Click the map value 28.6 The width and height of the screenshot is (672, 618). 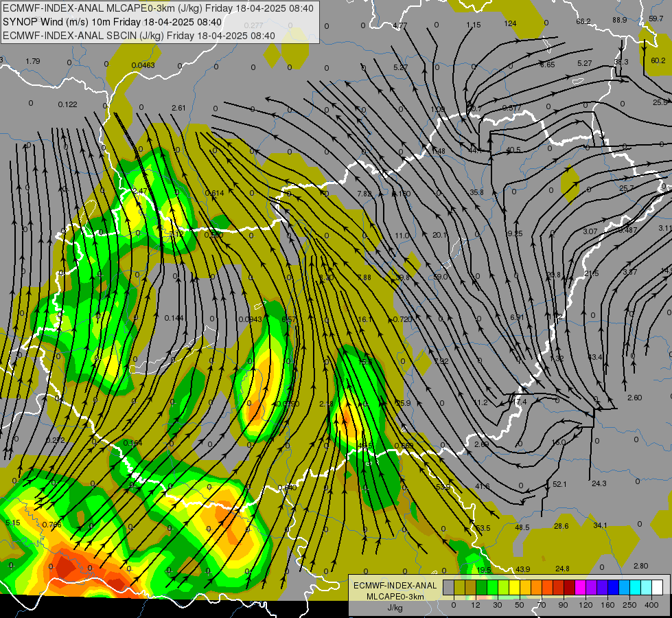point(561,526)
